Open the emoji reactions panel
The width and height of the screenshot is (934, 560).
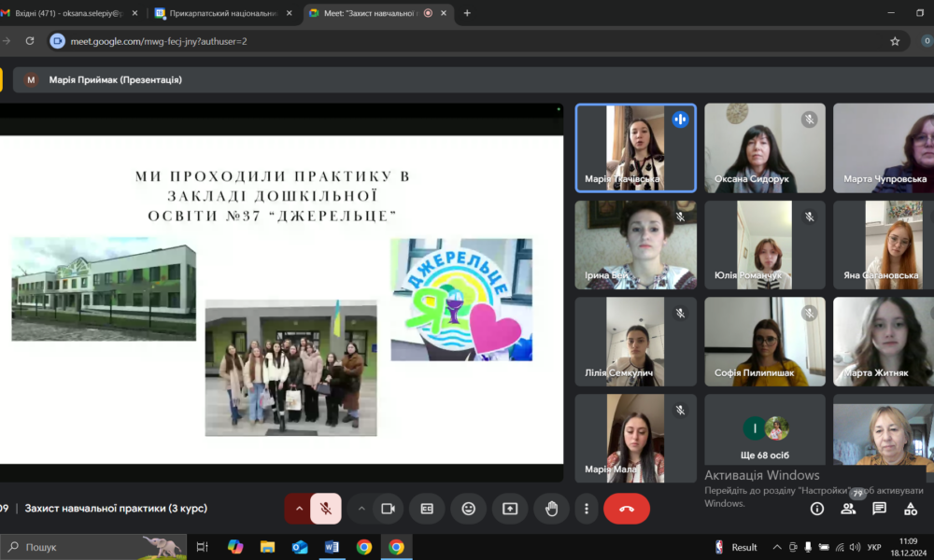(468, 509)
